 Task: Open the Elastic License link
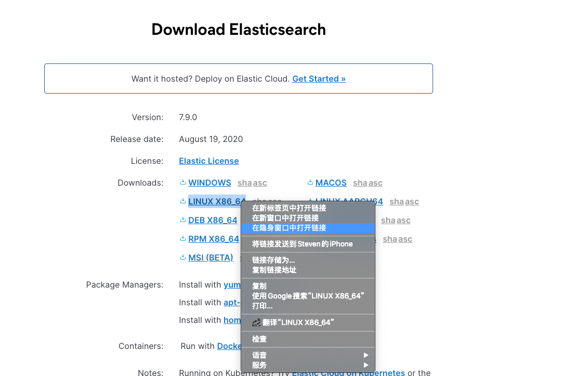[209, 161]
